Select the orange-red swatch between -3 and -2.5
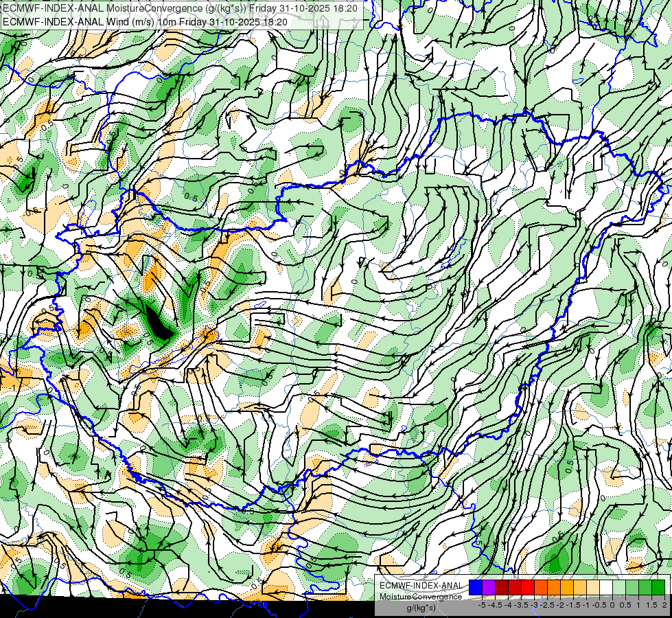 (x=541, y=587)
